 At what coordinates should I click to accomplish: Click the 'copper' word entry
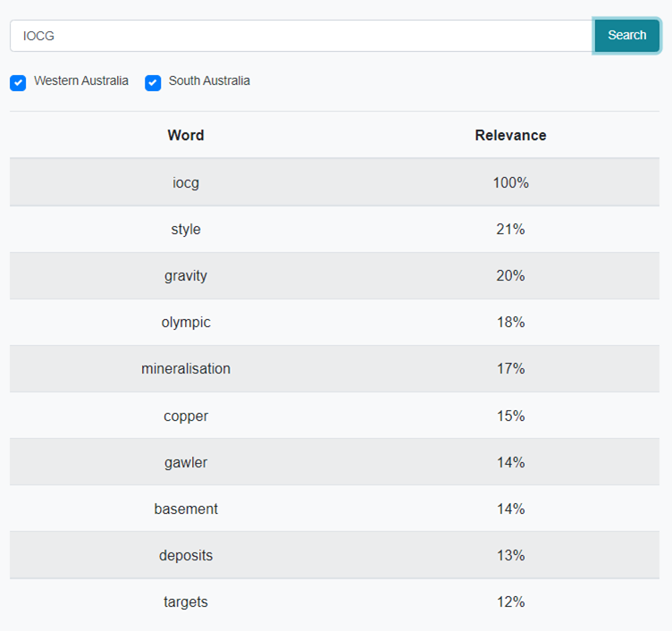click(186, 416)
